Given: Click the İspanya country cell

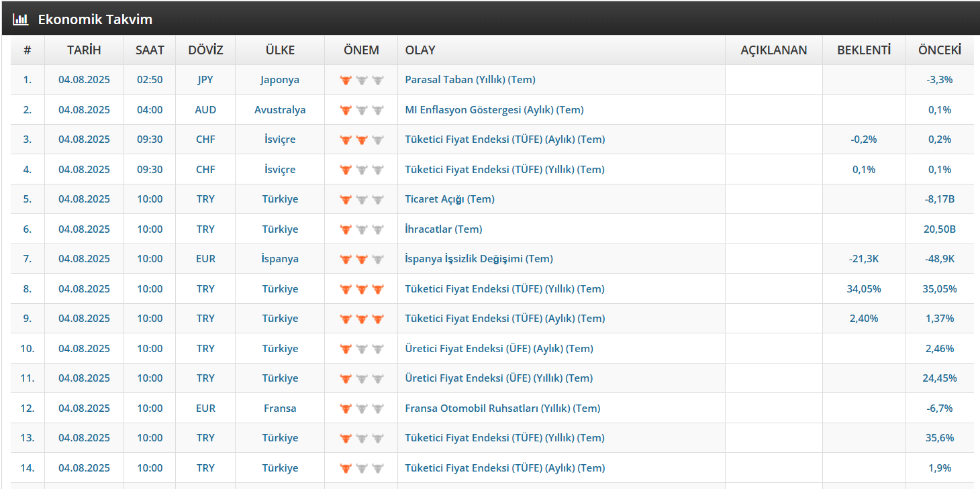Looking at the screenshot, I should click(280, 259).
